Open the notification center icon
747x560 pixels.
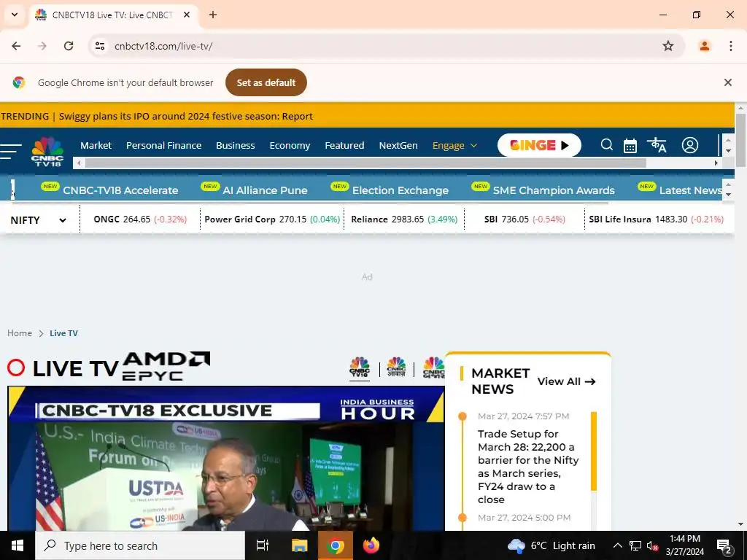[x=724, y=545]
